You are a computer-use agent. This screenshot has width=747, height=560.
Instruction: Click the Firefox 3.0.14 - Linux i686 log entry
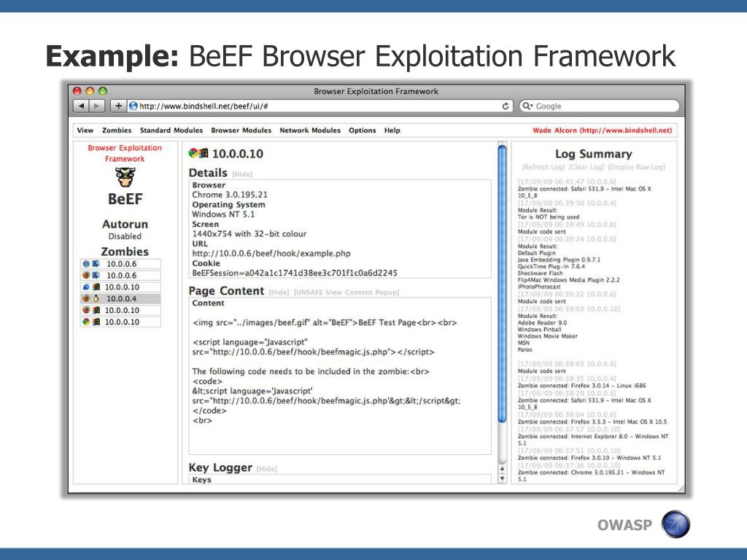581,385
